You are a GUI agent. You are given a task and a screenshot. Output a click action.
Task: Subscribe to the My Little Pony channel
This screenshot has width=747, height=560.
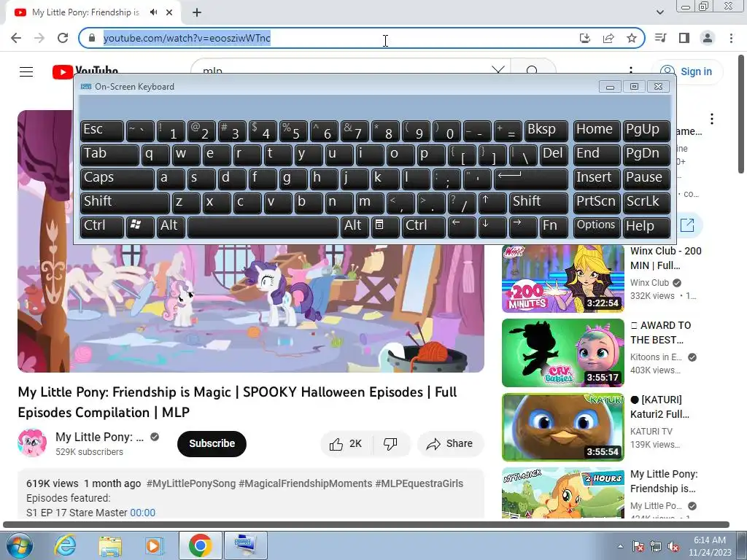(212, 444)
